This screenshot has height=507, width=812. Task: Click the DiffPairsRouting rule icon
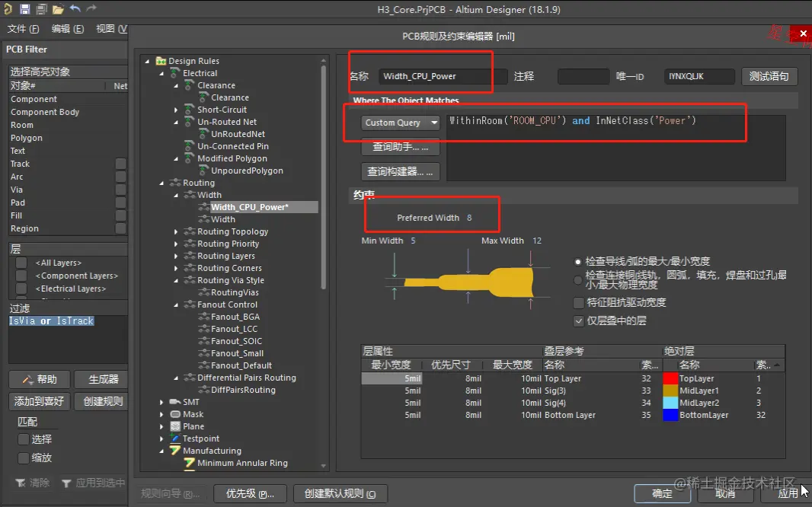[203, 390]
